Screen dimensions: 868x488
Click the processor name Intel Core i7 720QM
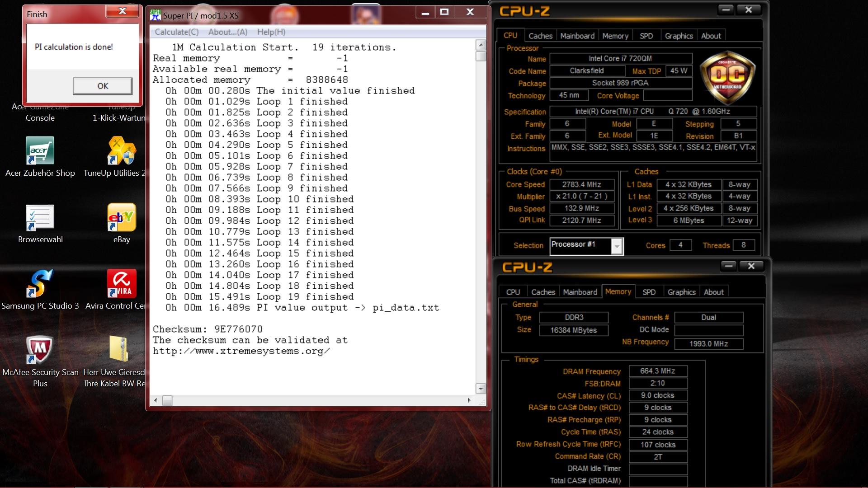click(620, 58)
